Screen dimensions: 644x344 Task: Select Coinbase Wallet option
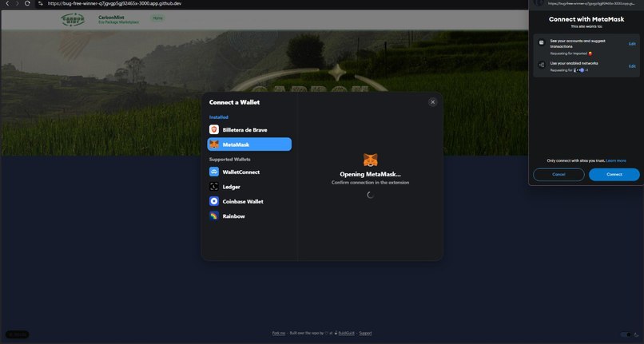[249, 201]
